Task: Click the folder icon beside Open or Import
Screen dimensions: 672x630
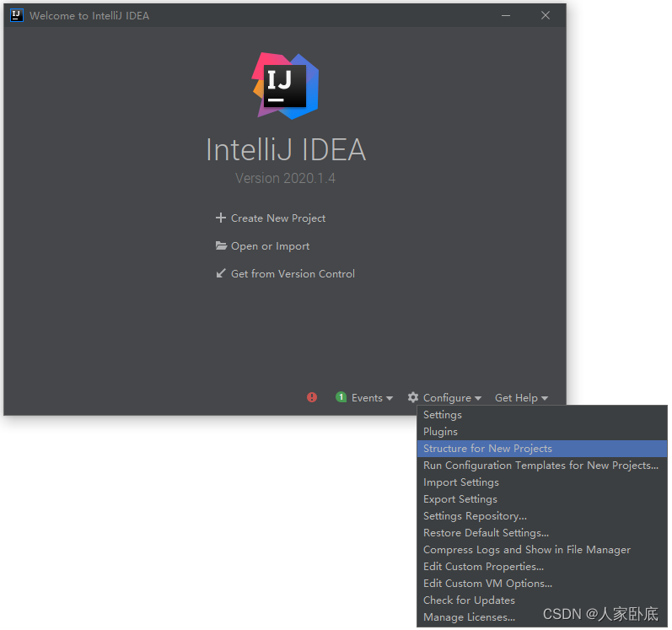Action: [x=222, y=246]
